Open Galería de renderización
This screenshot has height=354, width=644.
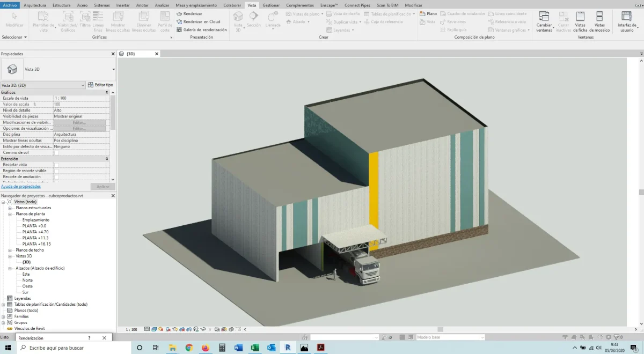[204, 30]
